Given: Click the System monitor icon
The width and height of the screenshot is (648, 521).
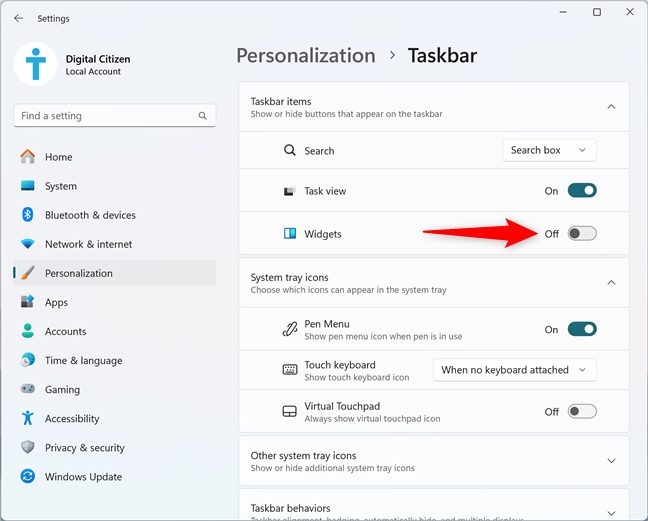Looking at the screenshot, I should click(x=28, y=186).
